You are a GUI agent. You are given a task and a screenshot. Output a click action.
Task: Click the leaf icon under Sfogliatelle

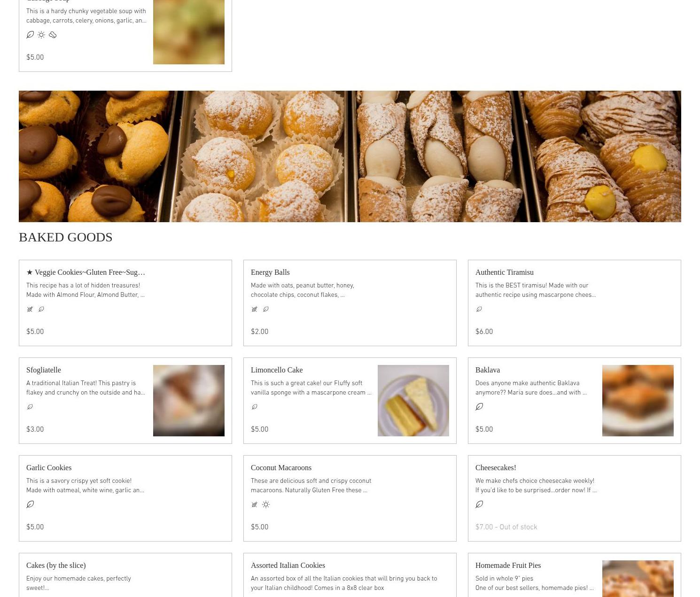pyautogui.click(x=30, y=407)
